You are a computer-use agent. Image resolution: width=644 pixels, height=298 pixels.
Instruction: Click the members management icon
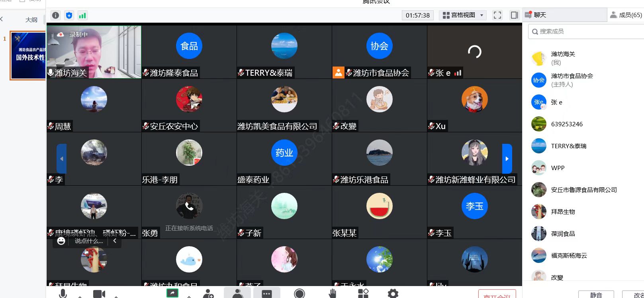click(238, 294)
